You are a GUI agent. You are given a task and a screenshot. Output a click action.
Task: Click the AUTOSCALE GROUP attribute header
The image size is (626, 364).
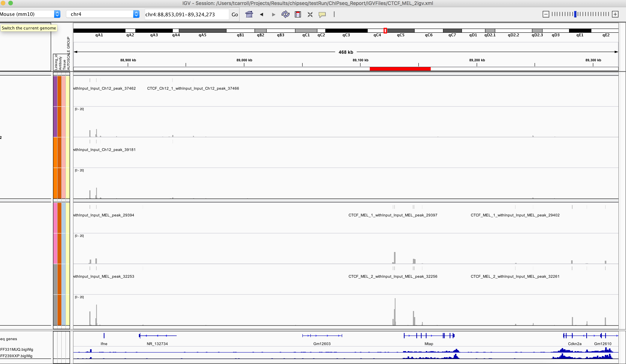pyautogui.click(x=68, y=53)
